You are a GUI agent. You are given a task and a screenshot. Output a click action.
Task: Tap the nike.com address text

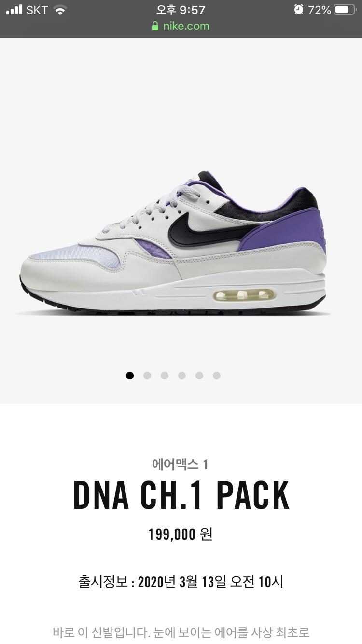(186, 26)
